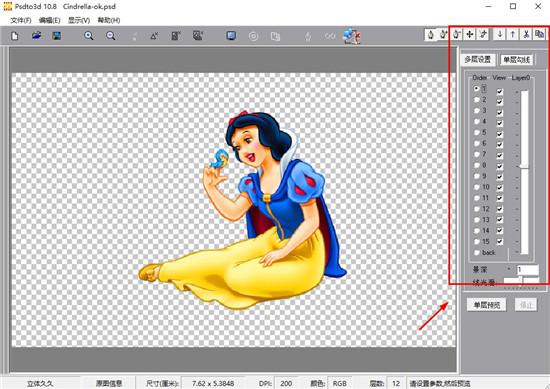
Task: Click the 立体久久 status bar button
Action: [40, 383]
